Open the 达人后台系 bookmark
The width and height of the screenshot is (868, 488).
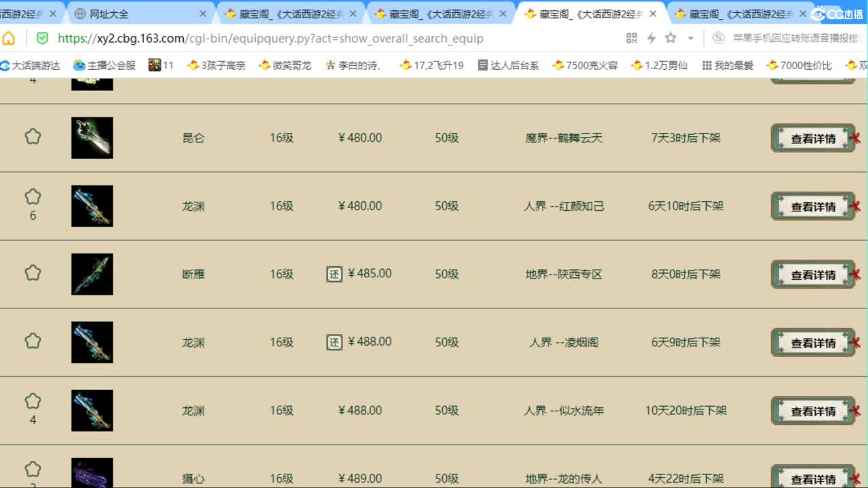[x=509, y=65]
